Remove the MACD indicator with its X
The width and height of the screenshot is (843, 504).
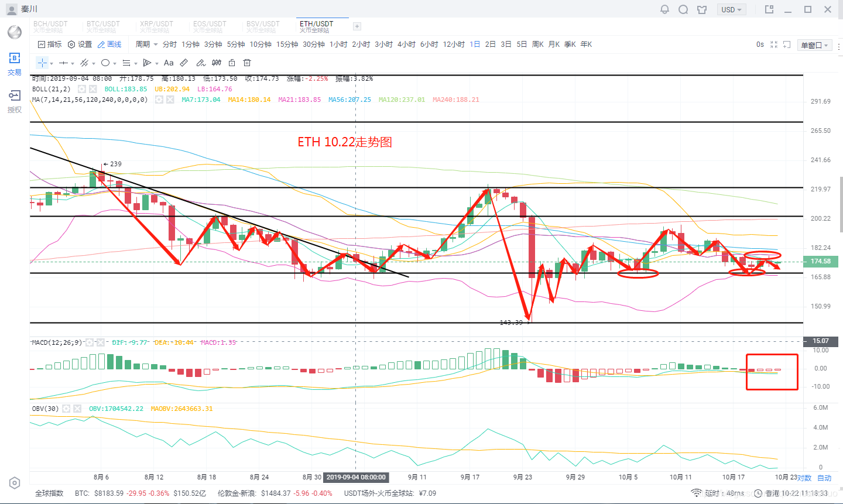coord(101,342)
